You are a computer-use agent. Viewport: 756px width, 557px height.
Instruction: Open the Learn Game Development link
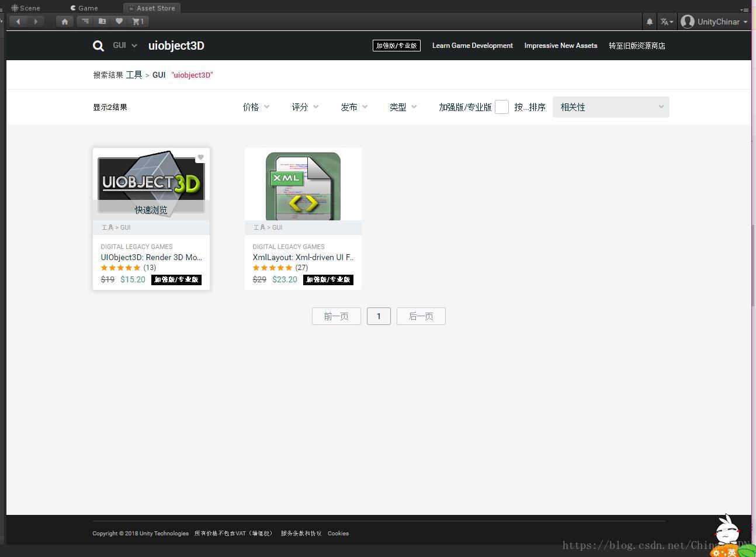tap(473, 46)
